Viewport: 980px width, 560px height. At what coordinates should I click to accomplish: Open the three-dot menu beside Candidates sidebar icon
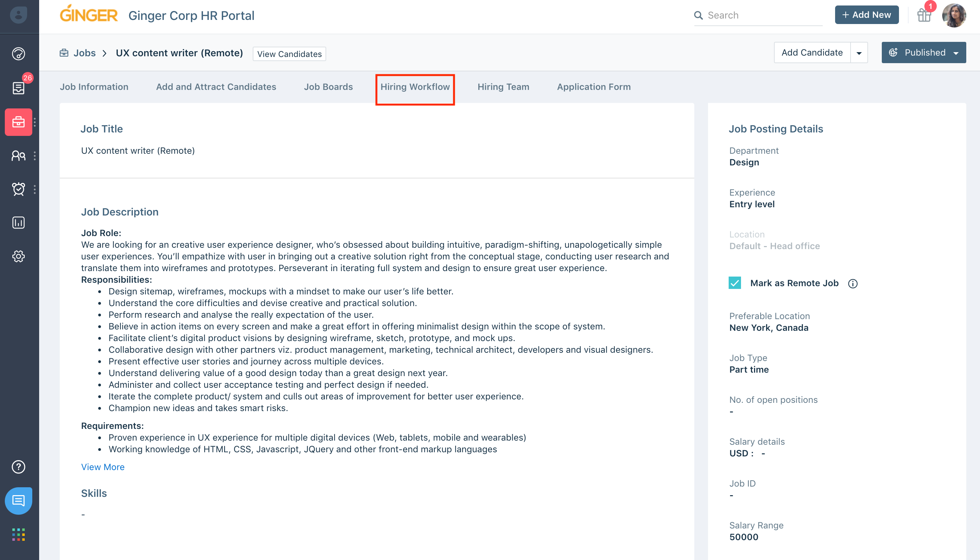(x=35, y=156)
